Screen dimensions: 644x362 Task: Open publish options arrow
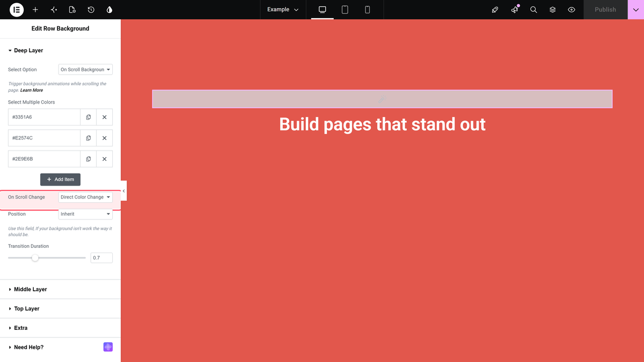point(636,10)
